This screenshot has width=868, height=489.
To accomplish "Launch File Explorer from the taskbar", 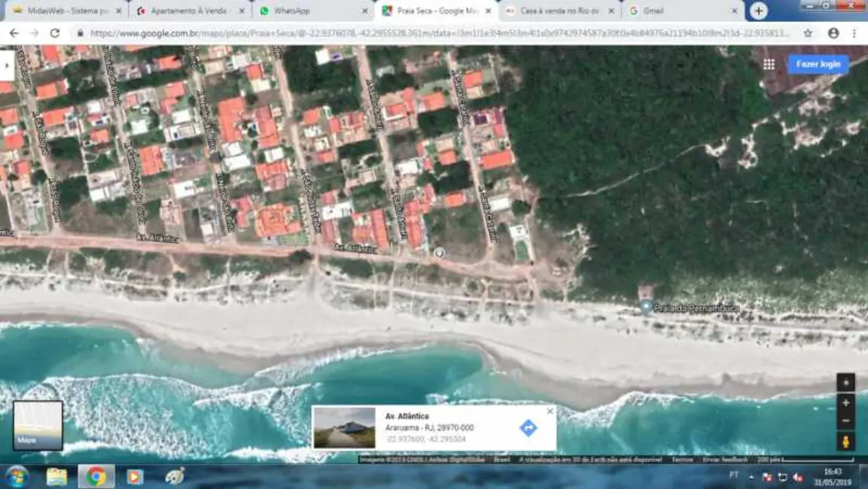I will (x=55, y=476).
